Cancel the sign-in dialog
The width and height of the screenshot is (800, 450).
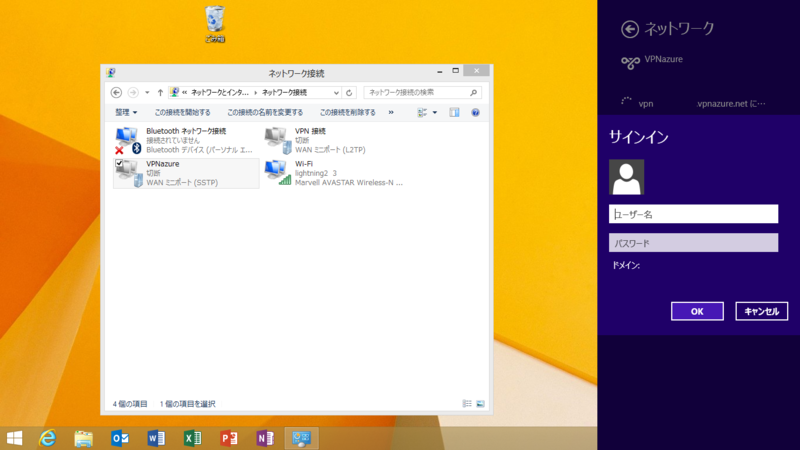pos(761,311)
